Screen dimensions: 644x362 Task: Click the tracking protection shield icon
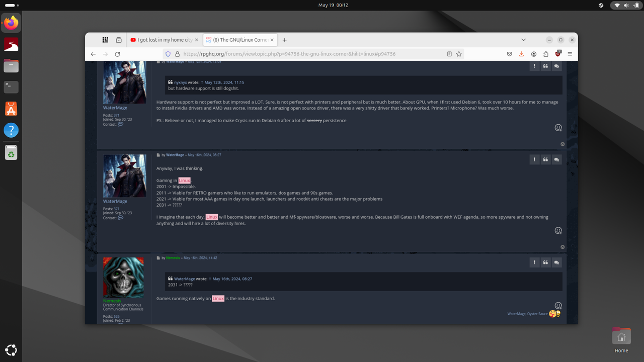(x=168, y=54)
